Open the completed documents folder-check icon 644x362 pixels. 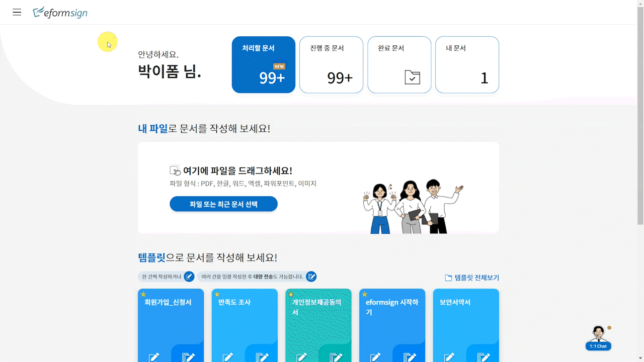pyautogui.click(x=412, y=77)
